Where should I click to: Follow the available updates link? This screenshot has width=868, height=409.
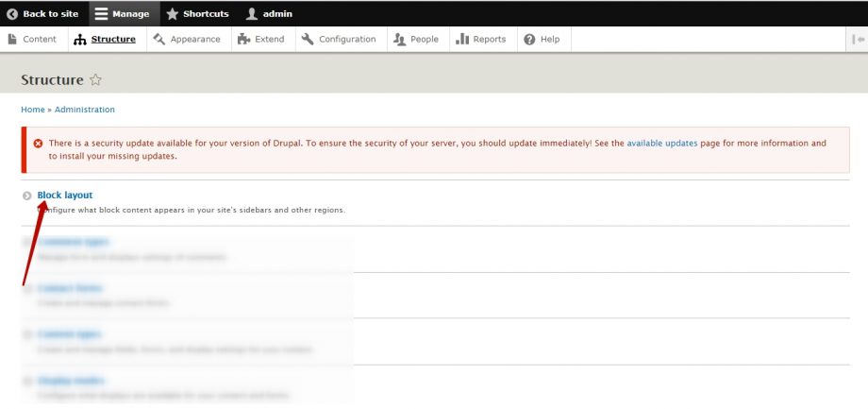[661, 144]
